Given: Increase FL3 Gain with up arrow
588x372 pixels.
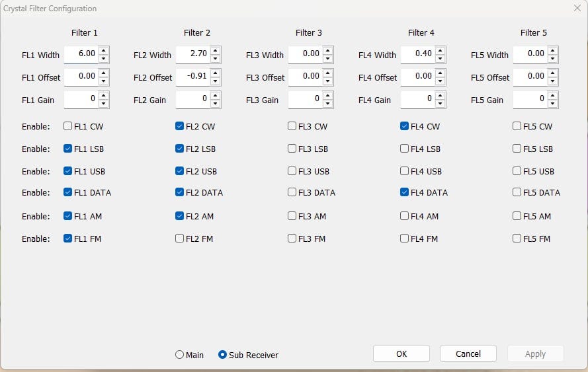Looking at the screenshot, I should (328, 96).
